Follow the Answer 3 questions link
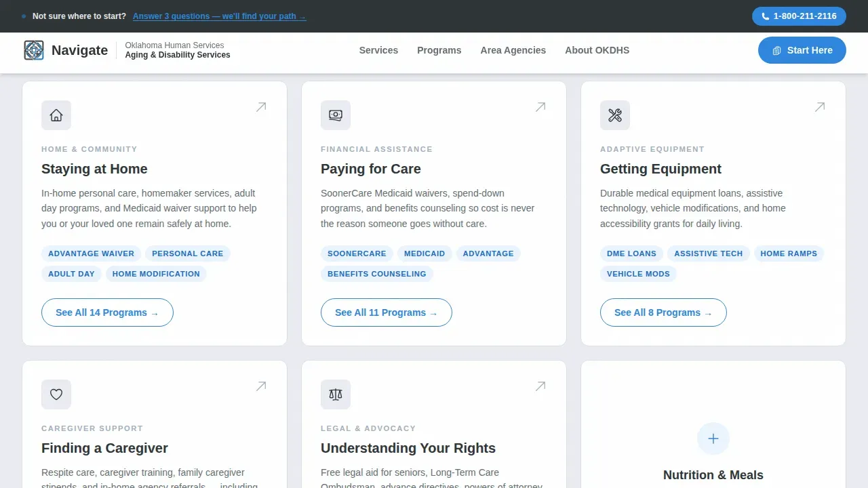This screenshot has width=868, height=488. [220, 16]
